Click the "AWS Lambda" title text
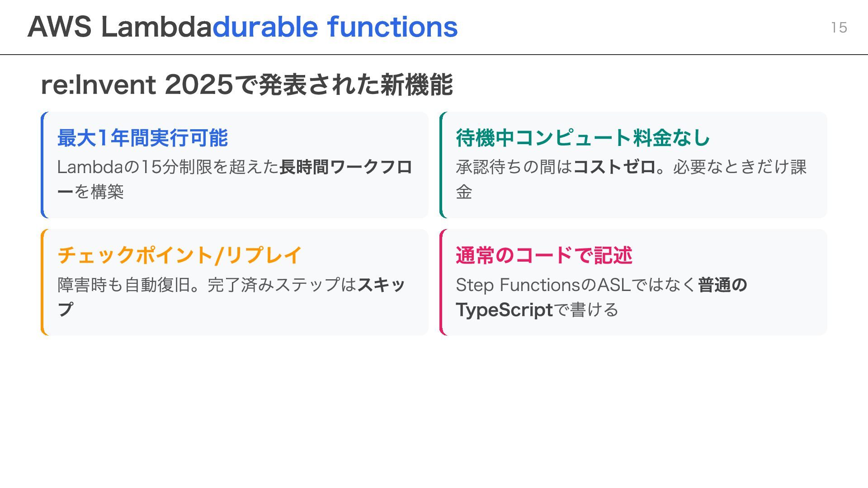The width and height of the screenshot is (868, 488). click(x=119, y=27)
